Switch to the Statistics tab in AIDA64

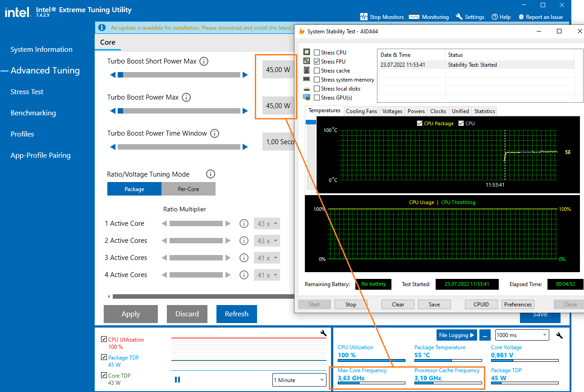pyautogui.click(x=485, y=111)
